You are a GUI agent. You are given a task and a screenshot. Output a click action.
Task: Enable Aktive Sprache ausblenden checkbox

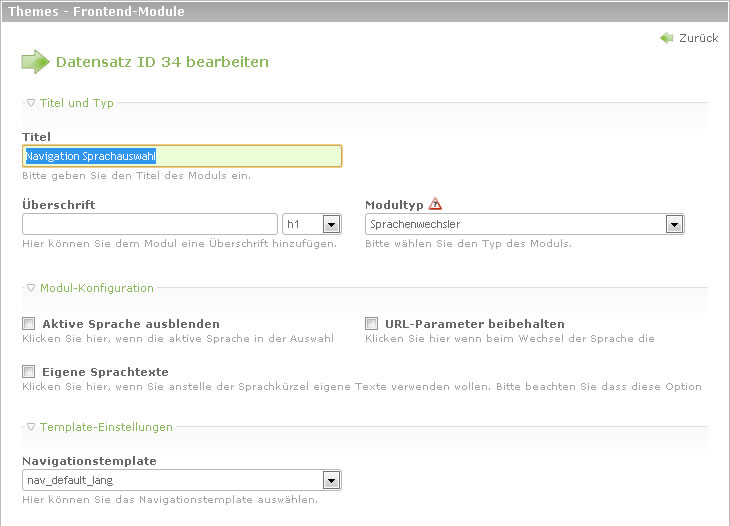point(28,324)
